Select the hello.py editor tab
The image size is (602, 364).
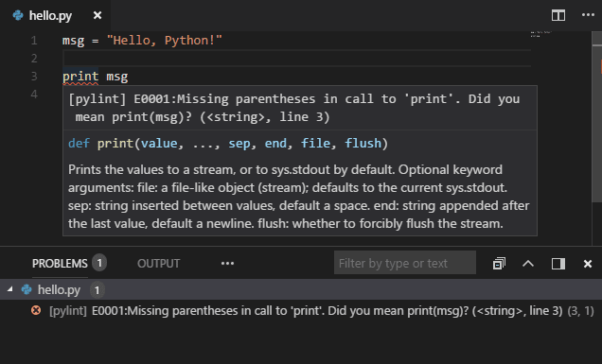pyautogui.click(x=55, y=15)
